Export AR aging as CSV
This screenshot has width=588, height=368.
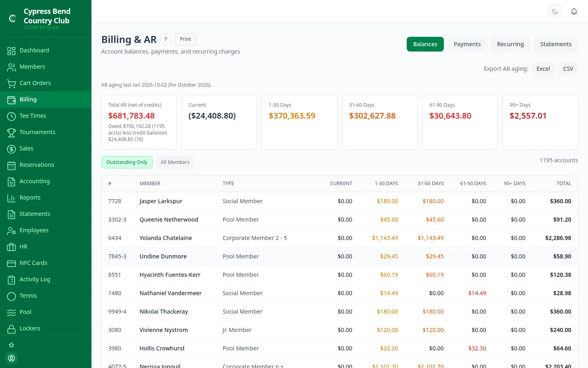pyautogui.click(x=568, y=69)
